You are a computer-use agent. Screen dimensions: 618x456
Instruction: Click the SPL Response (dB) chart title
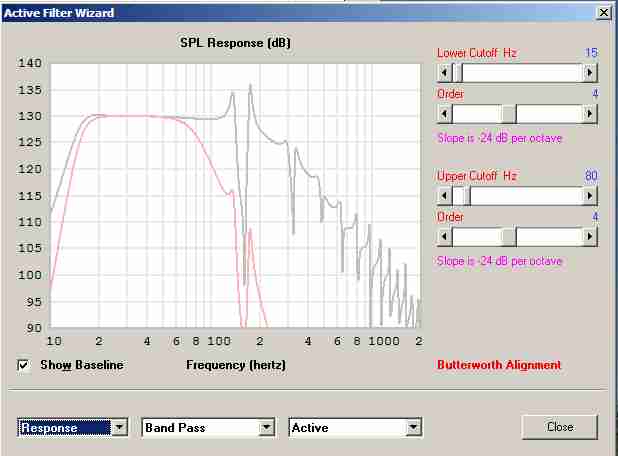point(235,43)
